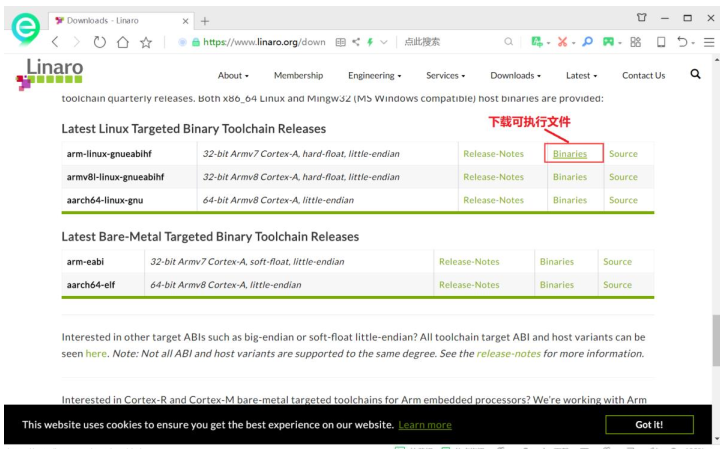Open Release-Notes for arm-eabi
This screenshot has height=449, width=720.
coord(469,262)
